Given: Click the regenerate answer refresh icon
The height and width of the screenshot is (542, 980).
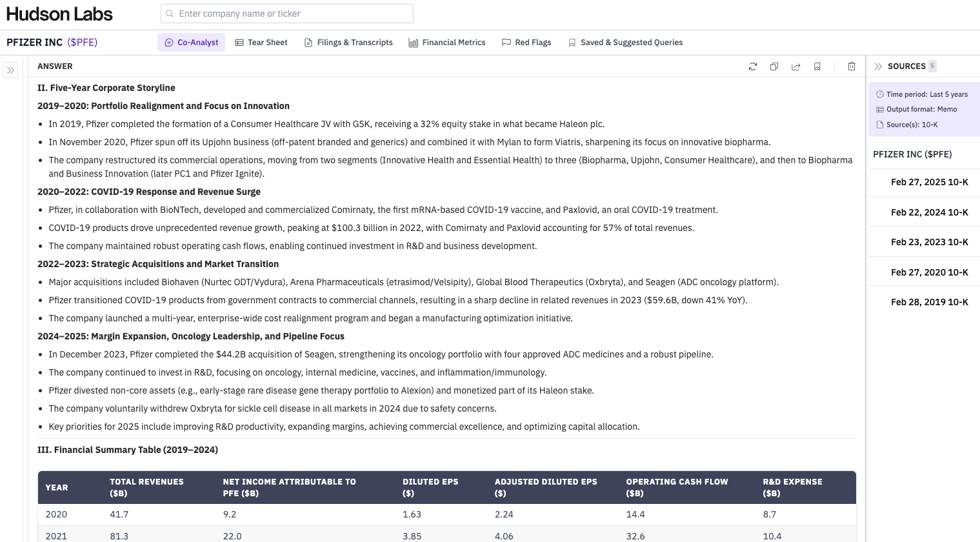Looking at the screenshot, I should pyautogui.click(x=752, y=66).
